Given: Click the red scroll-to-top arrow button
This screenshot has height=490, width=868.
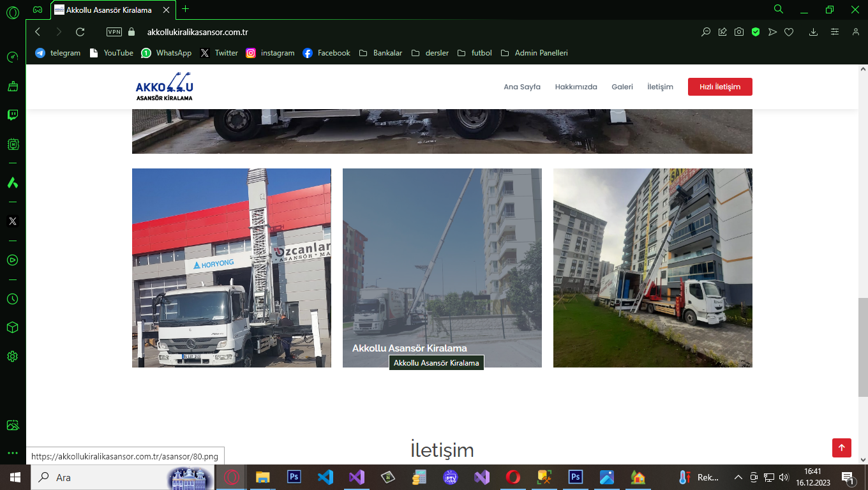Looking at the screenshot, I should point(841,448).
